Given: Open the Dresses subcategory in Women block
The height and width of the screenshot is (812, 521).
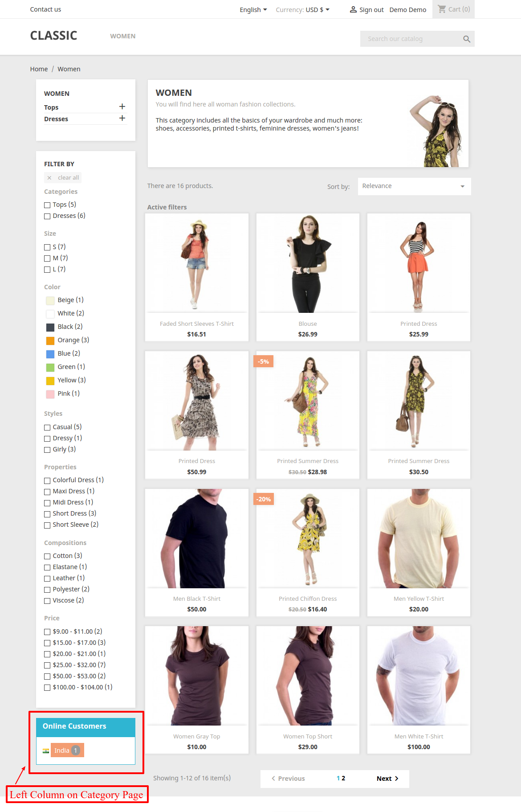Looking at the screenshot, I should pyautogui.click(x=56, y=119).
